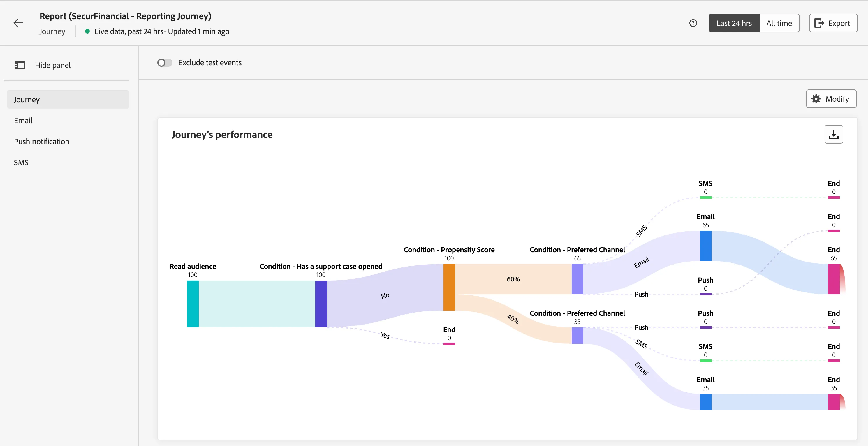868x446 pixels.
Task: Click the 'Live data, past 24 hrs' status
Action: click(x=162, y=31)
